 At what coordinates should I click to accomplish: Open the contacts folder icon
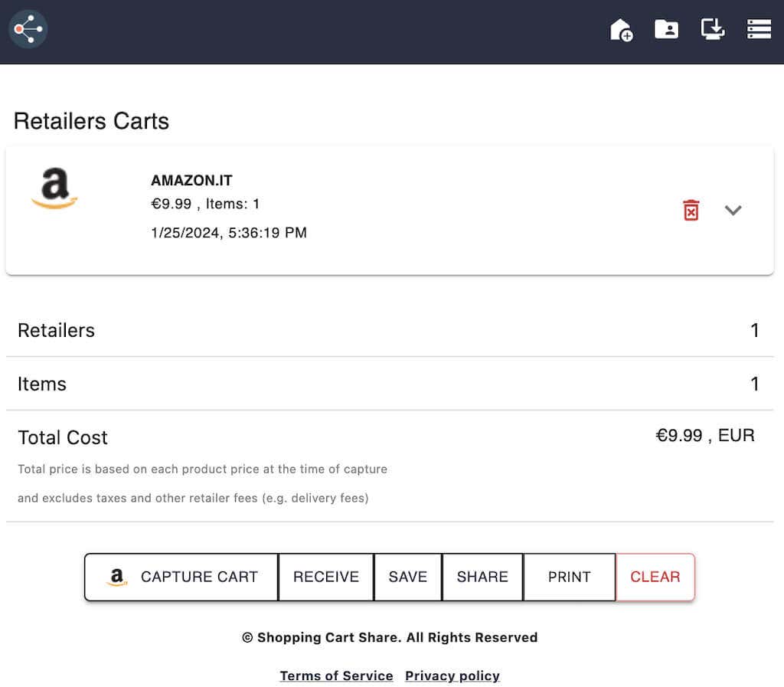click(x=666, y=29)
